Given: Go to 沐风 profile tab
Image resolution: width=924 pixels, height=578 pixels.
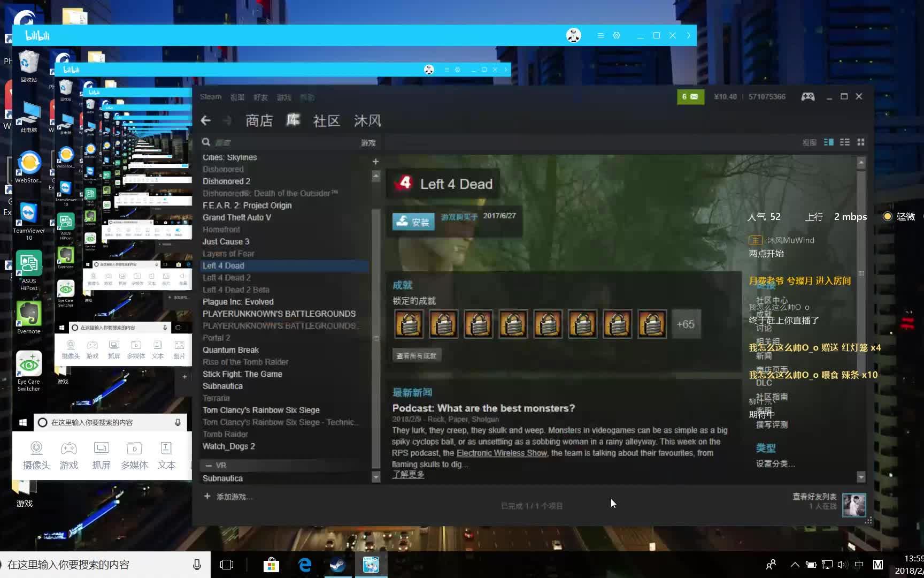Looking at the screenshot, I should [x=368, y=120].
